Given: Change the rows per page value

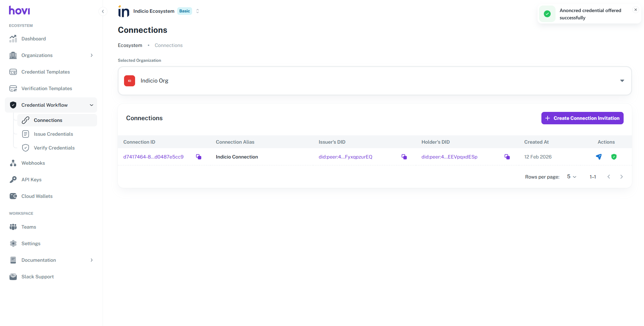Looking at the screenshot, I should (571, 177).
